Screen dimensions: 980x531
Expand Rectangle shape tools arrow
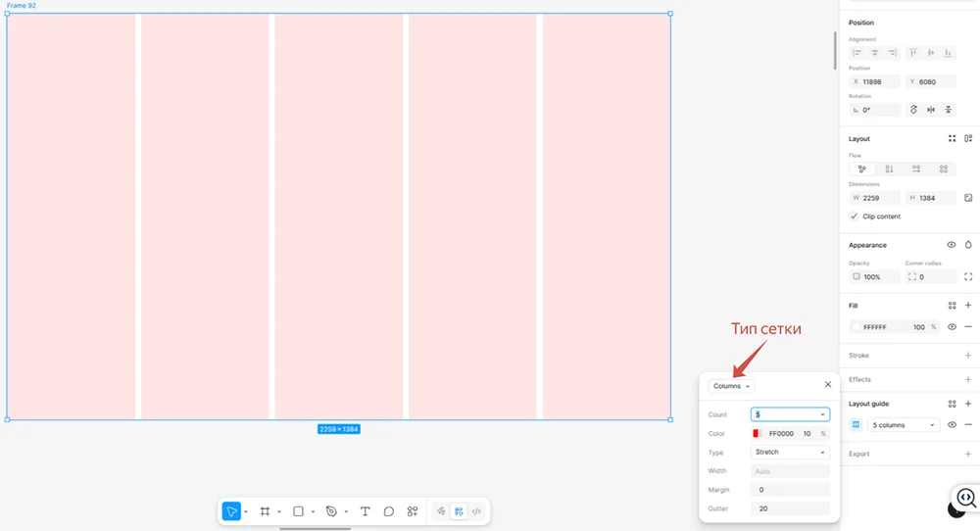click(313, 511)
